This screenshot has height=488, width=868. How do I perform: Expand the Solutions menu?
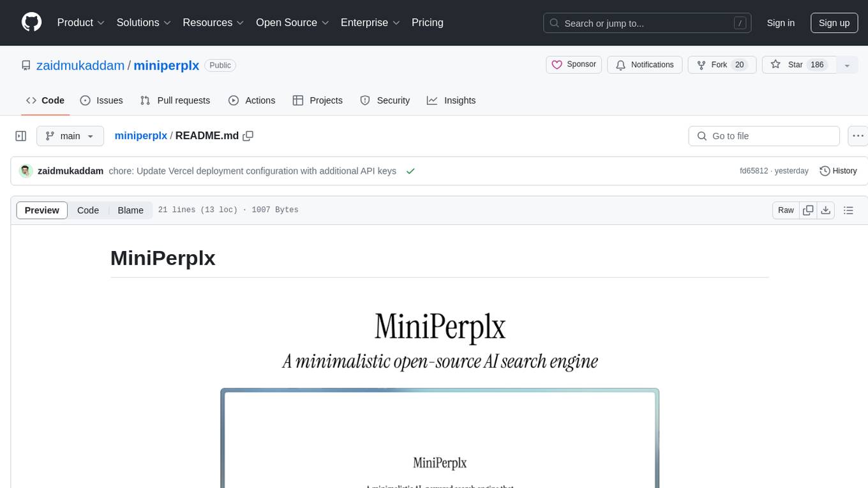click(144, 22)
